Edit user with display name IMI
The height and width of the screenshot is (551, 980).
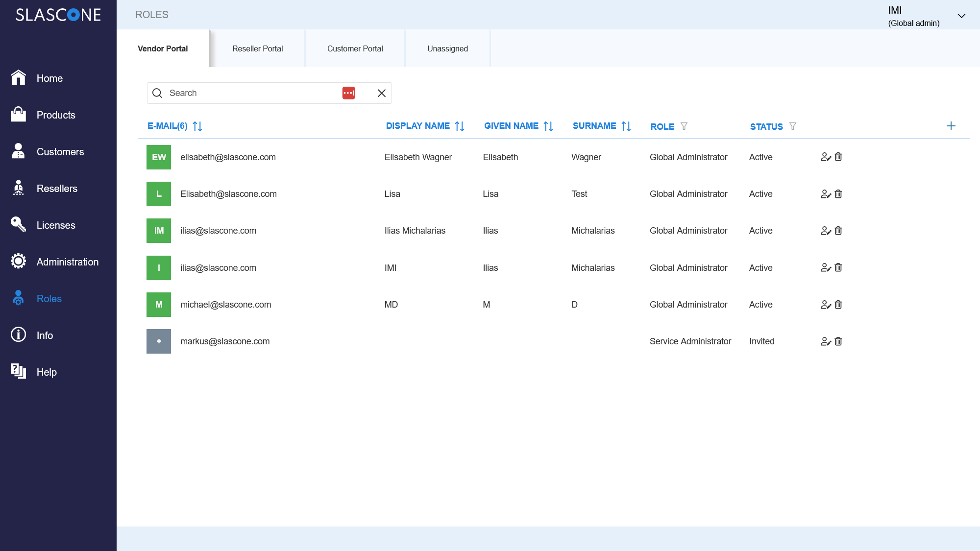coord(826,267)
